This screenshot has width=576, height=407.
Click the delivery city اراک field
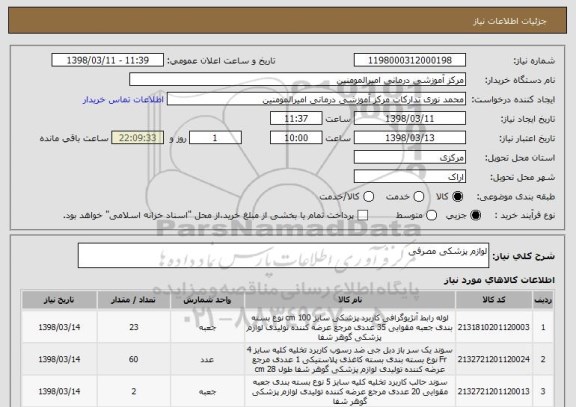[410, 177]
